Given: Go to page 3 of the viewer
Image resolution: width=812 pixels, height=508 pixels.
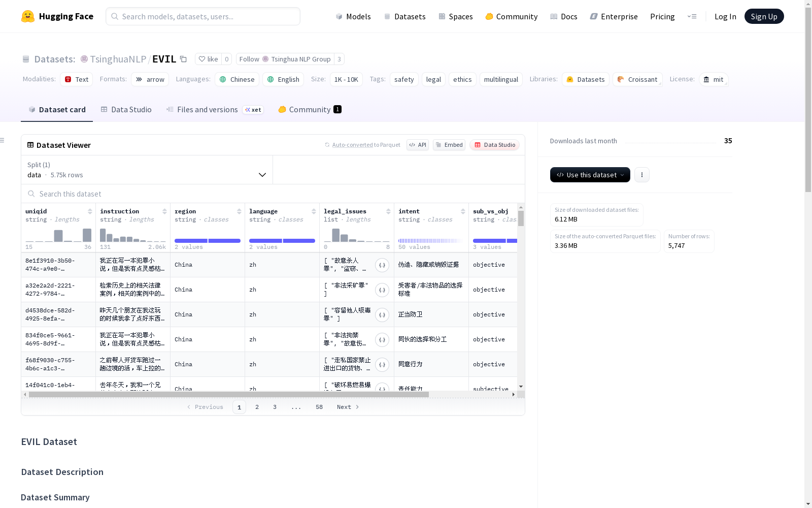Looking at the screenshot, I should [x=275, y=407].
